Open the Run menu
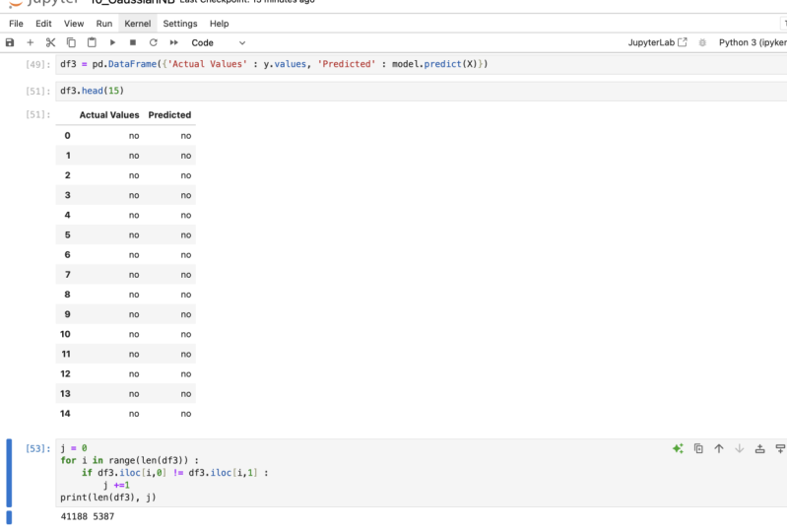The height and width of the screenshot is (532, 787). [x=104, y=24]
